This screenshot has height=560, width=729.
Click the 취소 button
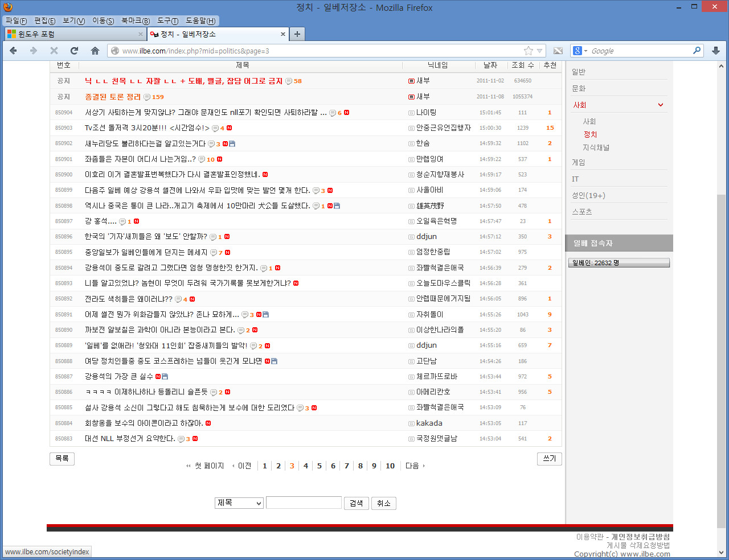pyautogui.click(x=384, y=503)
